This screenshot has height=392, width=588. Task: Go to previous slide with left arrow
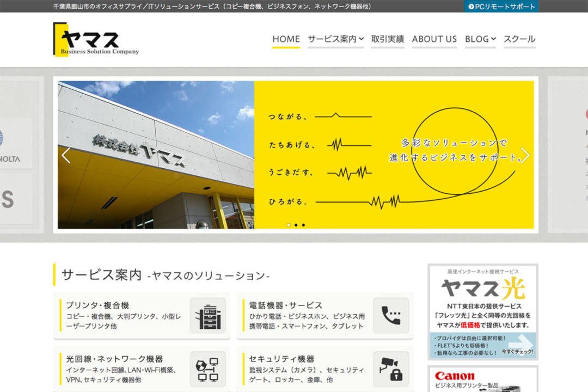click(x=66, y=155)
